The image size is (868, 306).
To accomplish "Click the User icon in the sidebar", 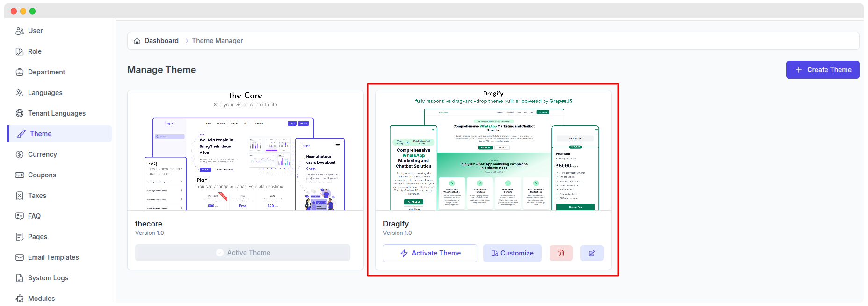I will point(20,31).
